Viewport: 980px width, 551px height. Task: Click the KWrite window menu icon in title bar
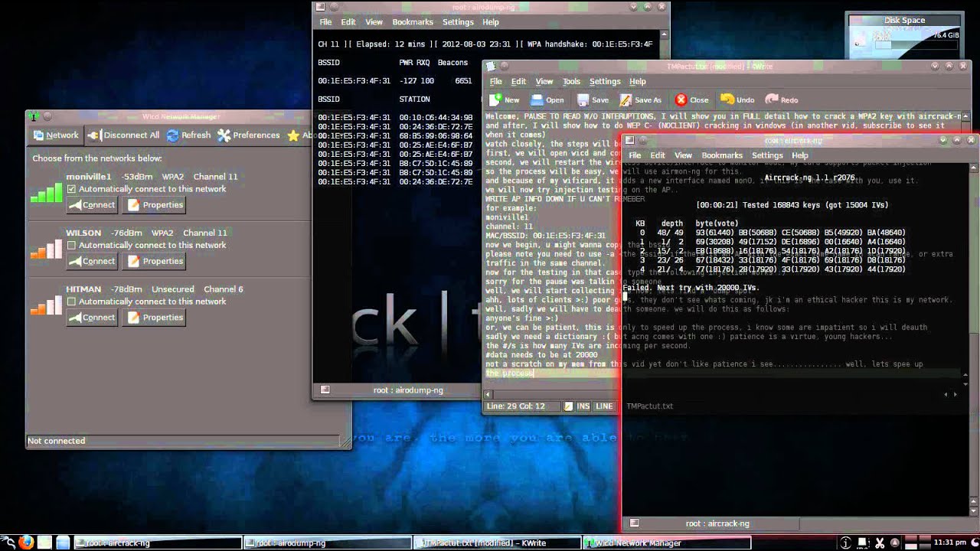pyautogui.click(x=491, y=67)
